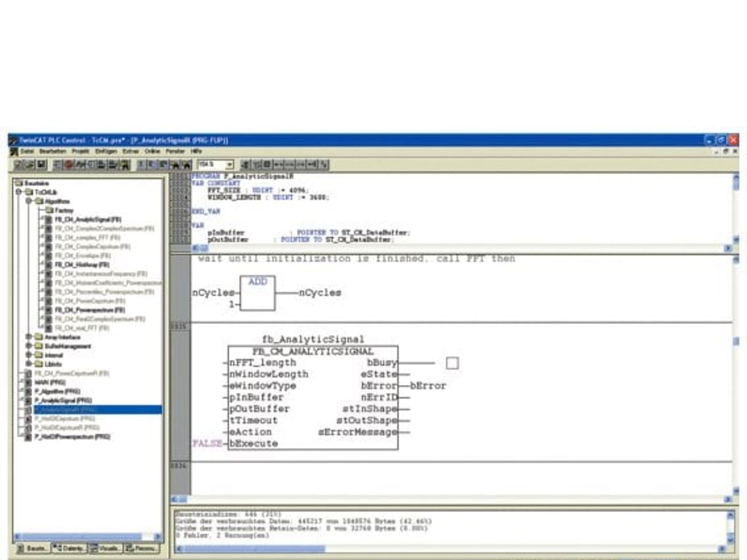Select the pInBuffer input pin
The image size is (747, 560).
256,397
